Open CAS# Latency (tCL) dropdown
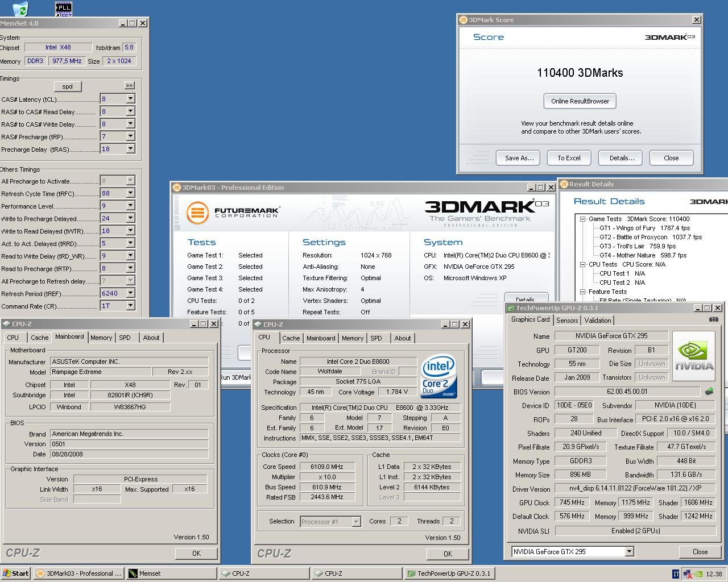 [130, 99]
